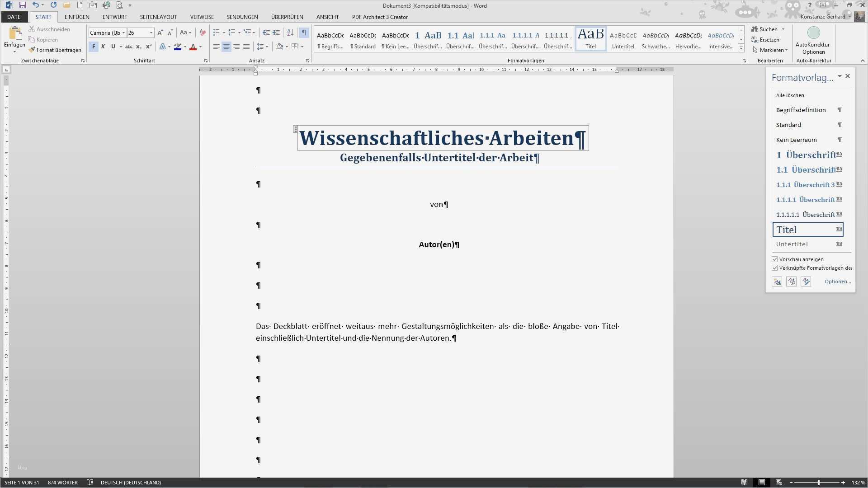868x488 pixels.
Task: Expand the styles gallery (more arrow)
Action: pos(741,48)
